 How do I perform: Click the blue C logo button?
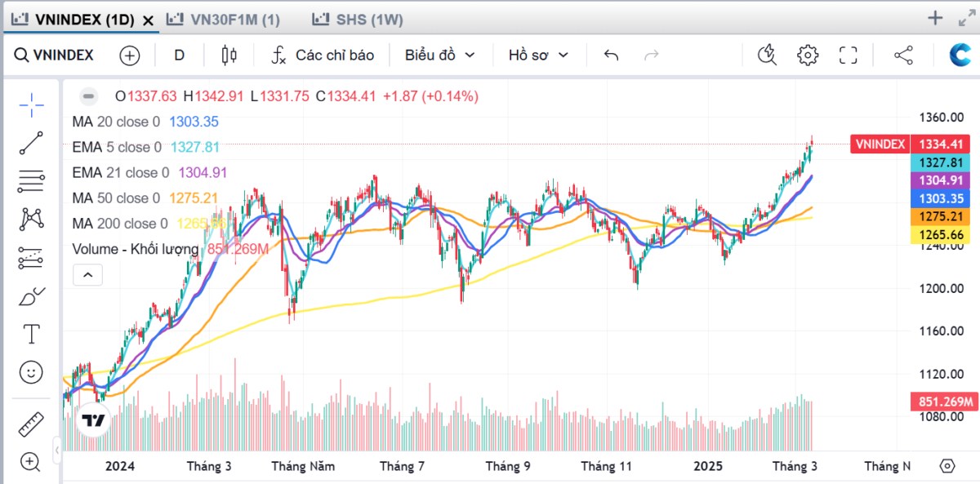tap(959, 56)
